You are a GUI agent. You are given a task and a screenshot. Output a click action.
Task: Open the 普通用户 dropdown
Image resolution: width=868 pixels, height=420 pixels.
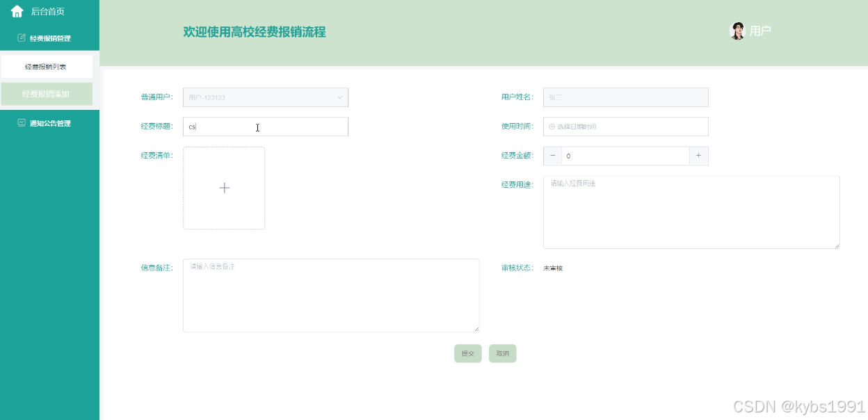[x=266, y=97]
